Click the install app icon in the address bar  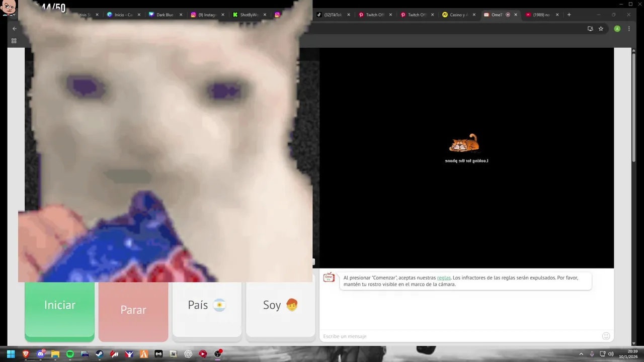tap(590, 29)
